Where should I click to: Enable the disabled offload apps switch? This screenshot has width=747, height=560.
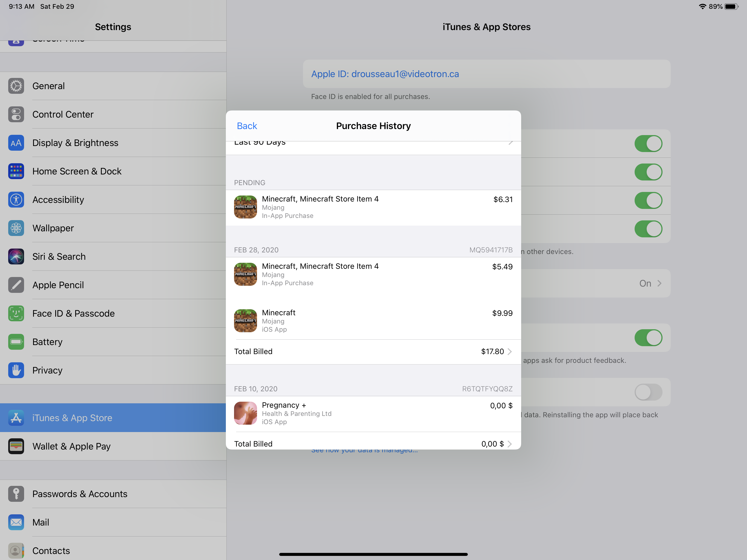(x=648, y=392)
